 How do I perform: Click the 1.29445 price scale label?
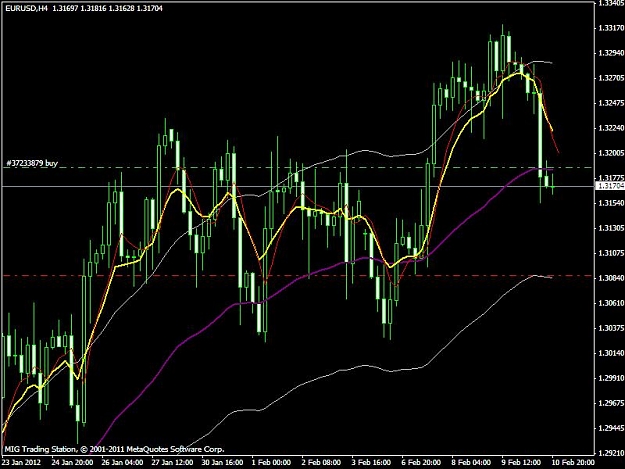point(611,428)
